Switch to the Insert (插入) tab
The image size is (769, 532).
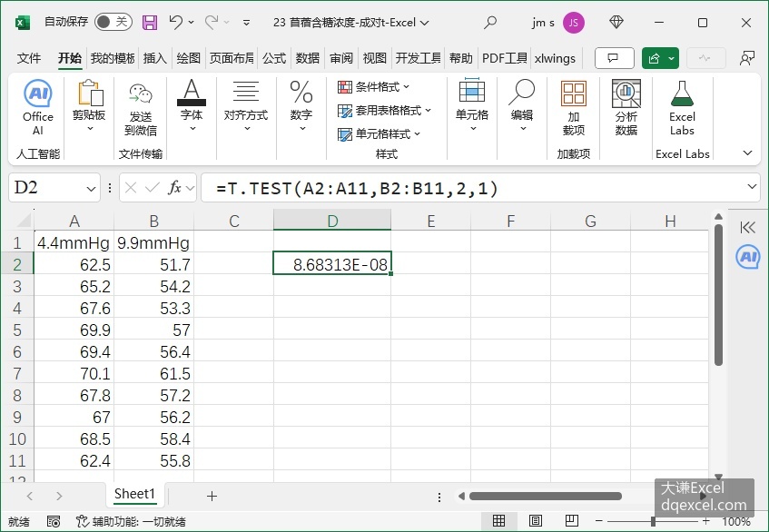(154, 58)
